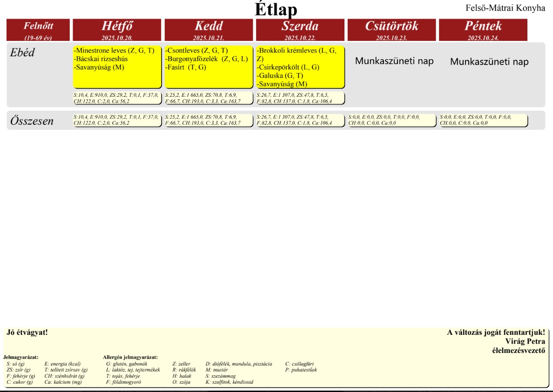
Task: Click the Virág Petra signature text
Action: (525, 337)
